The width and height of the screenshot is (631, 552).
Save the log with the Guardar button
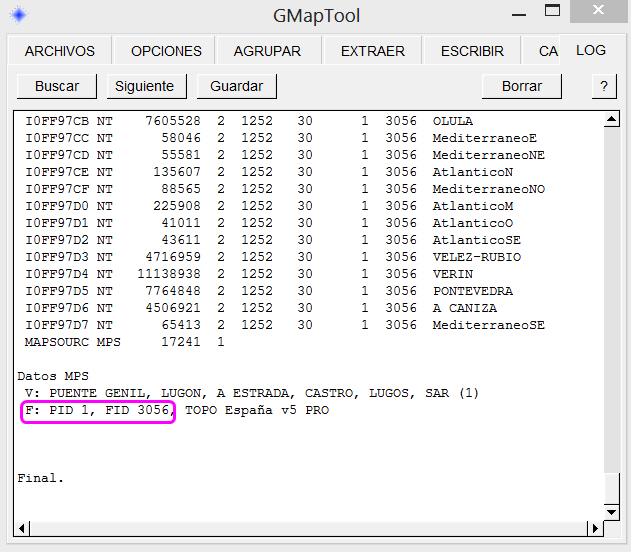click(237, 86)
